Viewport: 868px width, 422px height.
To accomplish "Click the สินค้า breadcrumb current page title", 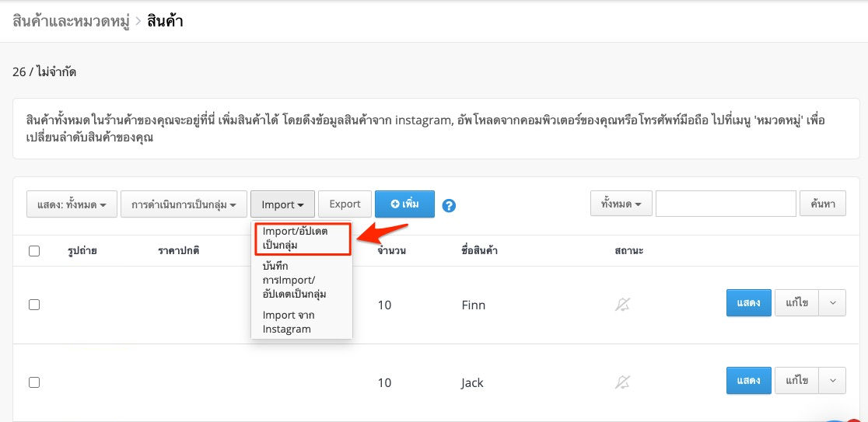I will [165, 22].
